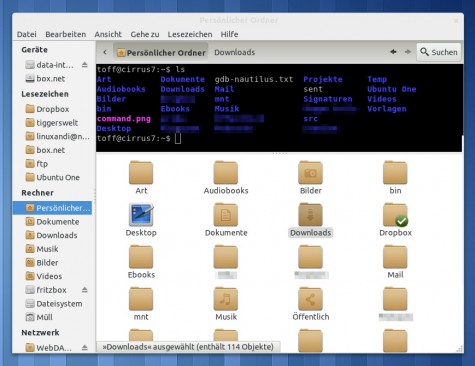This screenshot has width=475, height=366.
Task: Open the Öffentlich shared folder icon
Action: [310, 299]
